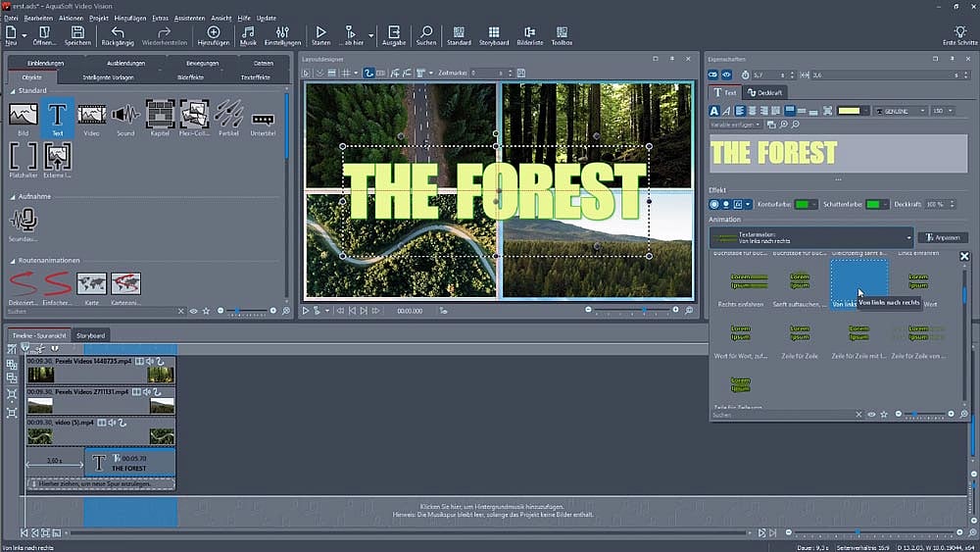Click the Anpassen button
This screenshot has width=980, height=552.
(x=943, y=237)
